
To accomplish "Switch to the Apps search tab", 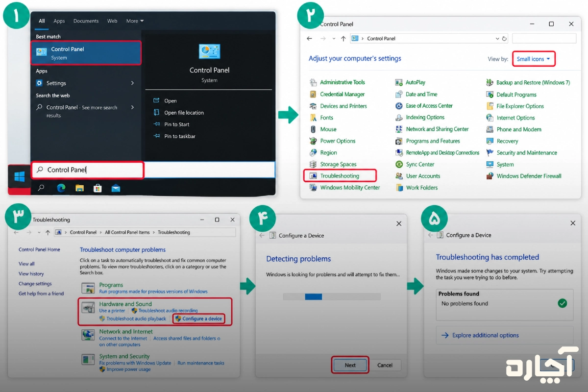I will 59,21.
